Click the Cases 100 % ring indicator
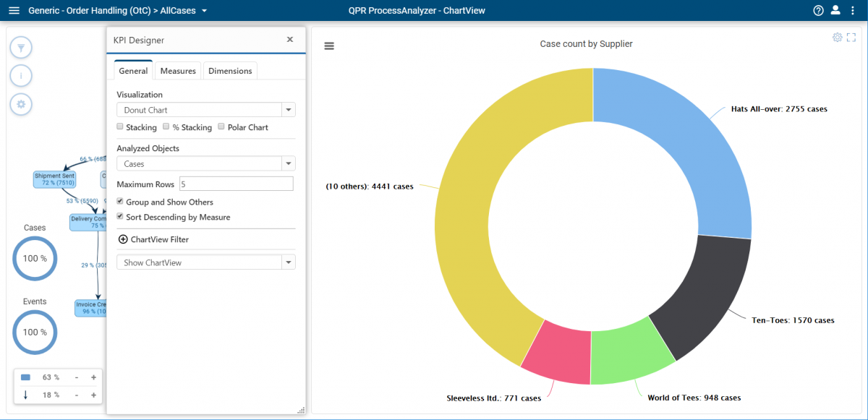 tap(35, 258)
